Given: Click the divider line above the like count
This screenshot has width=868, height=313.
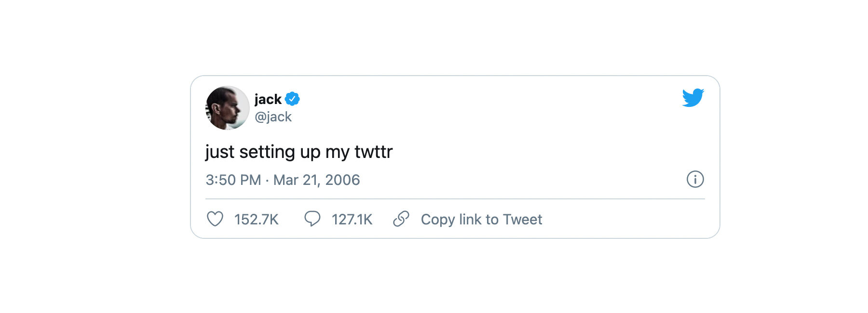Looking at the screenshot, I should tap(455, 199).
